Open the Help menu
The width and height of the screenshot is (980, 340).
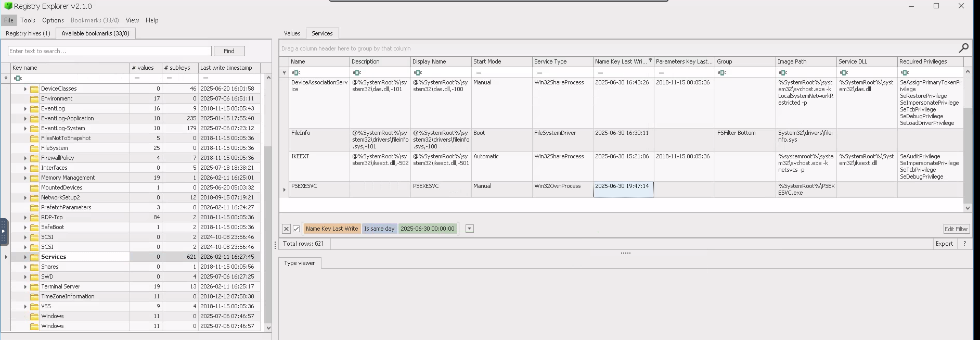click(x=152, y=20)
